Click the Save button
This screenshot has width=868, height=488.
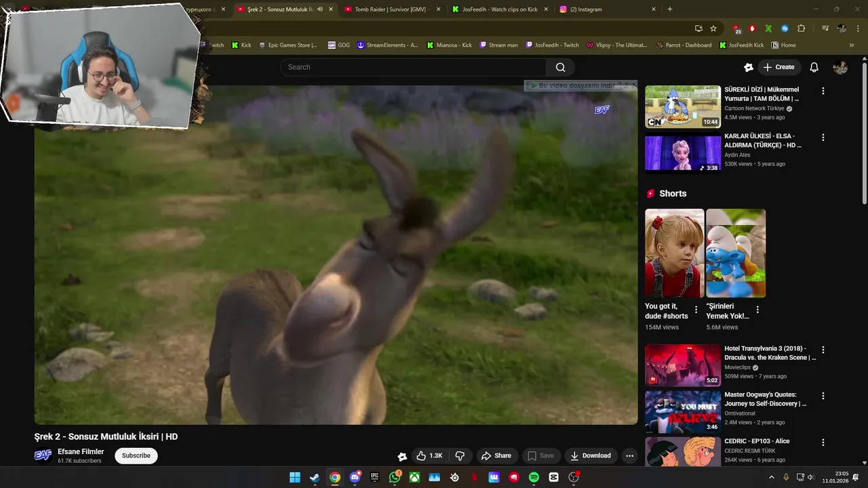(540, 455)
